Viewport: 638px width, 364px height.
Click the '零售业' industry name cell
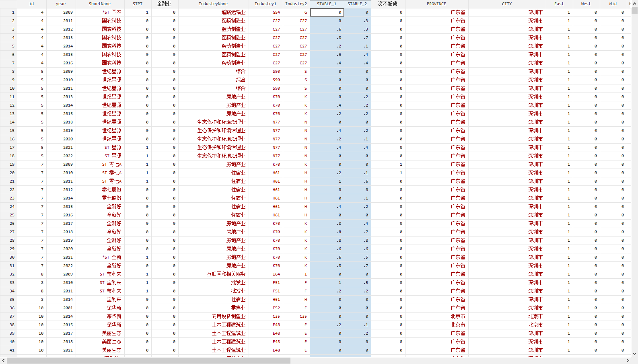coord(213,308)
